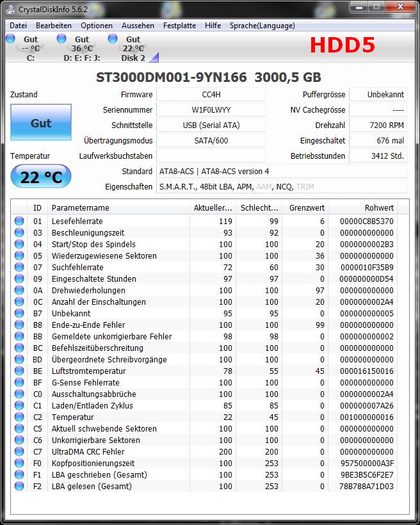Click status icon for Laden/Entladen Zyklus

[19, 405]
